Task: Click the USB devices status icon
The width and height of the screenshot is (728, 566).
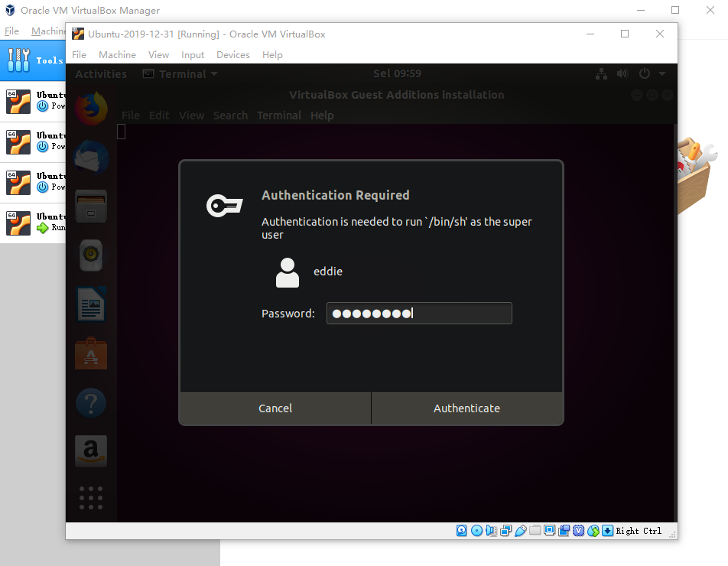Action: [521, 531]
